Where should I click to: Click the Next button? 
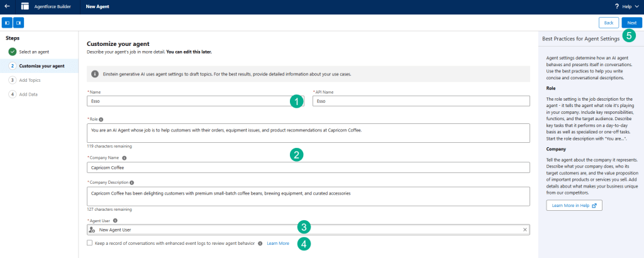click(631, 23)
